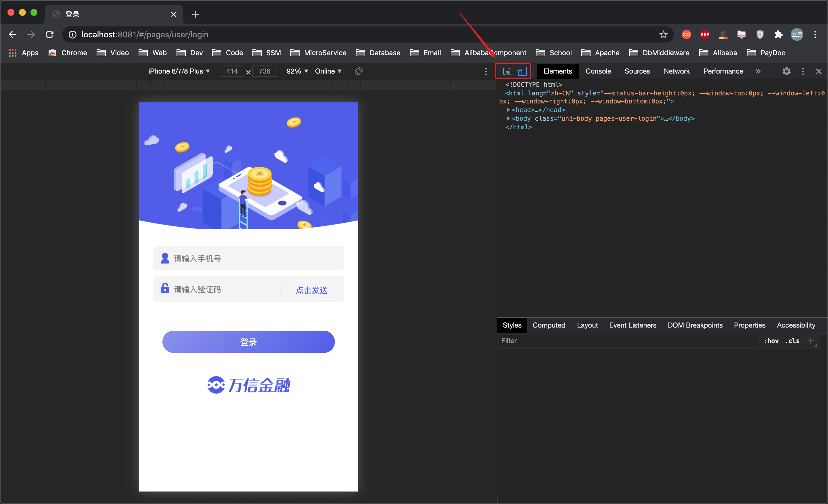
Task: Show more DevTools tabs chevron
Action: [x=758, y=71]
